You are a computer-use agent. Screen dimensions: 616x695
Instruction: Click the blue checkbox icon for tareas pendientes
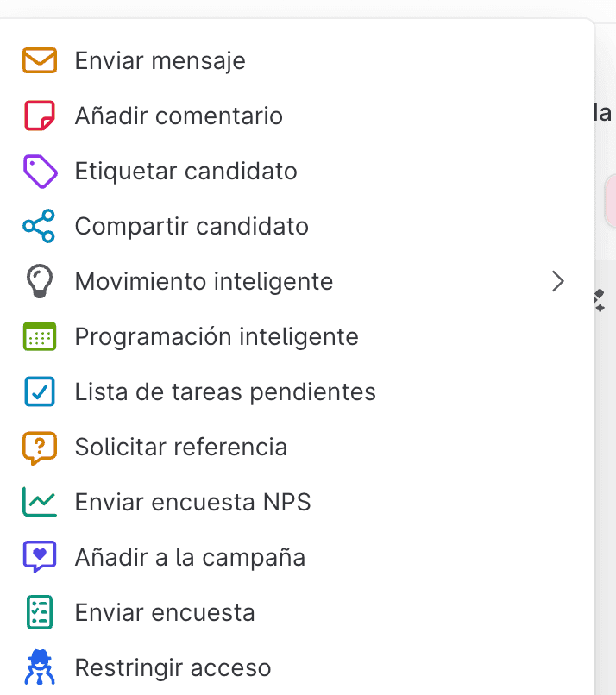click(x=40, y=391)
